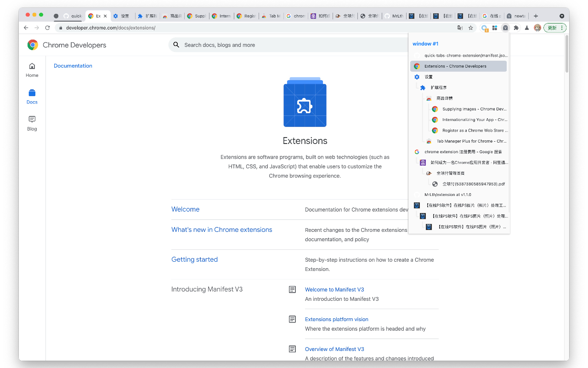Screen dimensions: 588x368
Task: Switch to the 商品详情 tab
Action: pyautogui.click(x=172, y=16)
